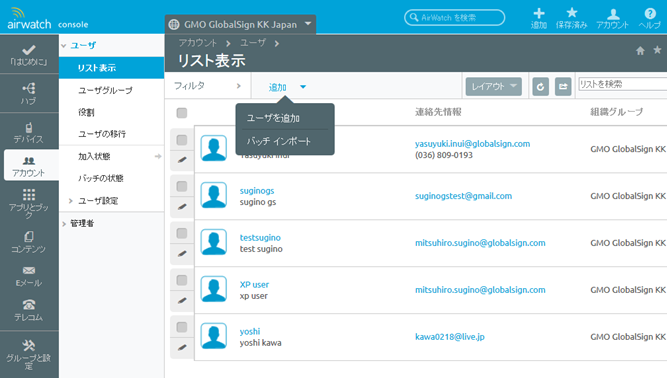
Task: Click the airwatch console logo
Action: 48,20
